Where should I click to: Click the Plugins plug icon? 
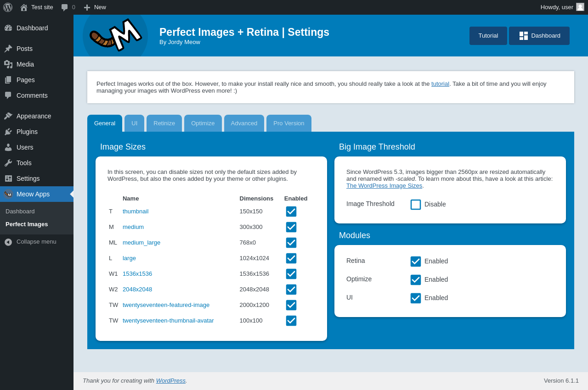click(x=8, y=132)
